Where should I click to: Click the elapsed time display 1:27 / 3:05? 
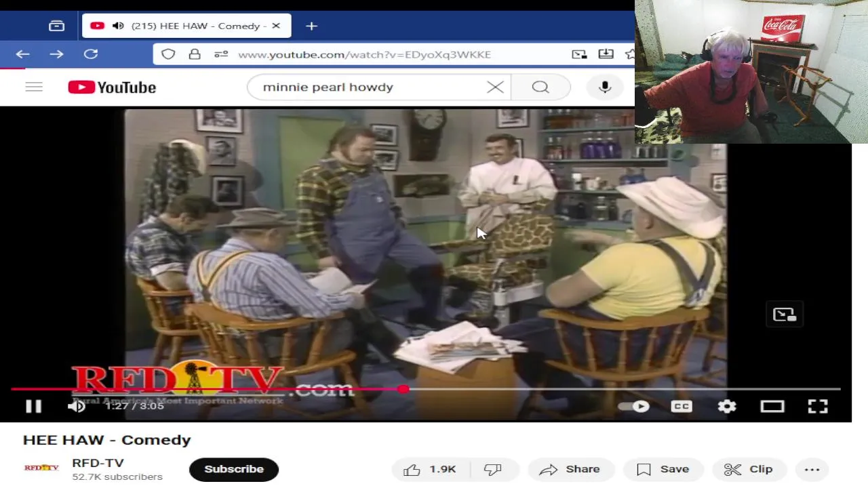(x=134, y=406)
